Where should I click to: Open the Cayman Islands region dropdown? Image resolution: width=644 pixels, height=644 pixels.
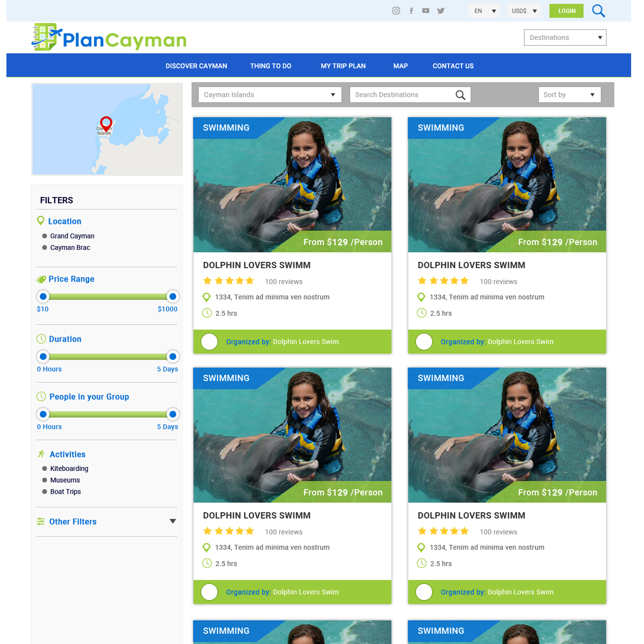[x=270, y=94]
